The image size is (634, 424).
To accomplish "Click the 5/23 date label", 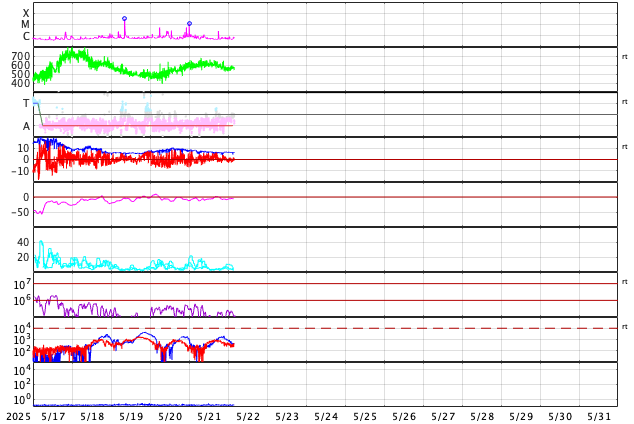I will click(287, 417).
